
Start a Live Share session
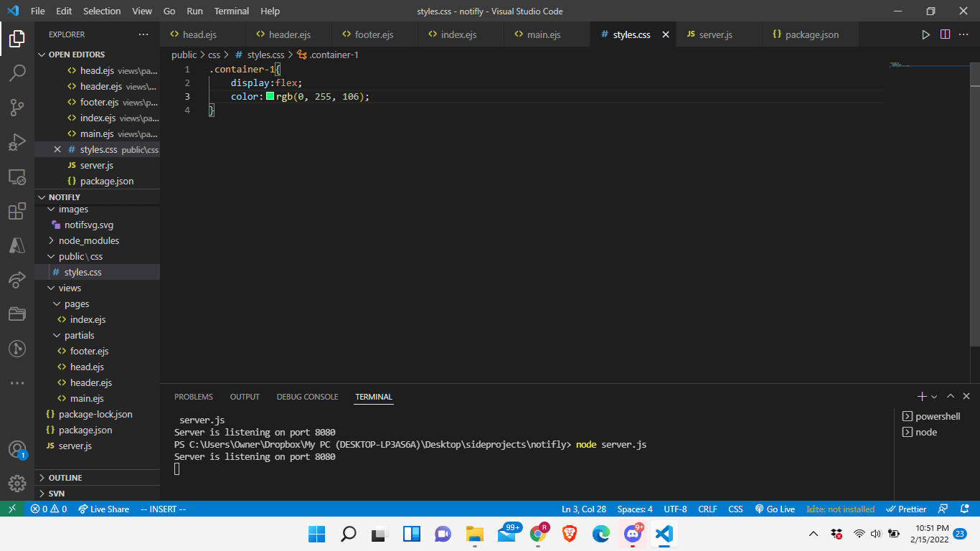(103, 509)
